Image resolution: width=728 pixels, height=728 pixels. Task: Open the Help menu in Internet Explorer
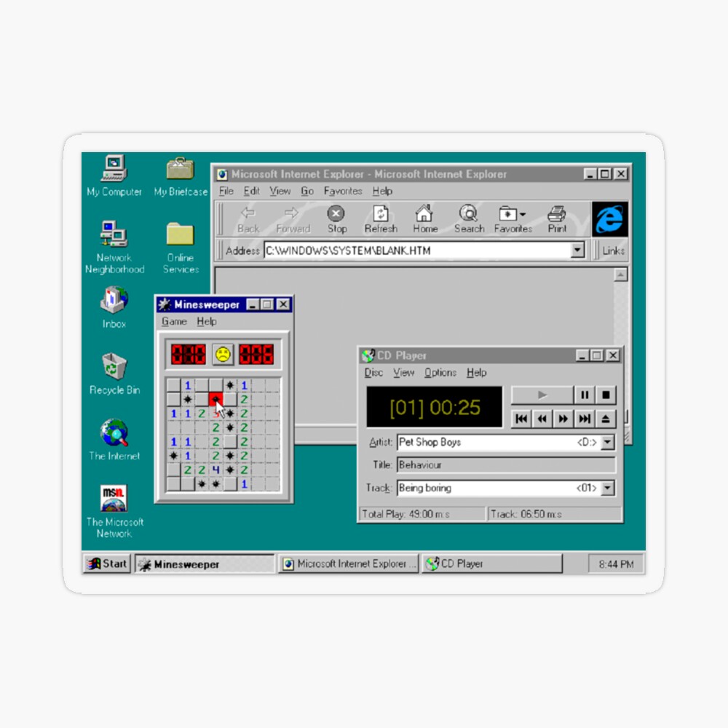click(382, 191)
